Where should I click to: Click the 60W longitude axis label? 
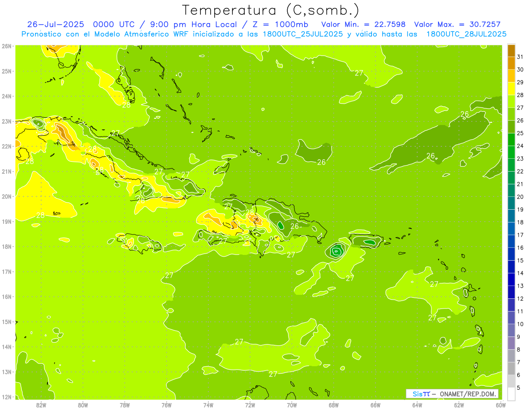501,405
